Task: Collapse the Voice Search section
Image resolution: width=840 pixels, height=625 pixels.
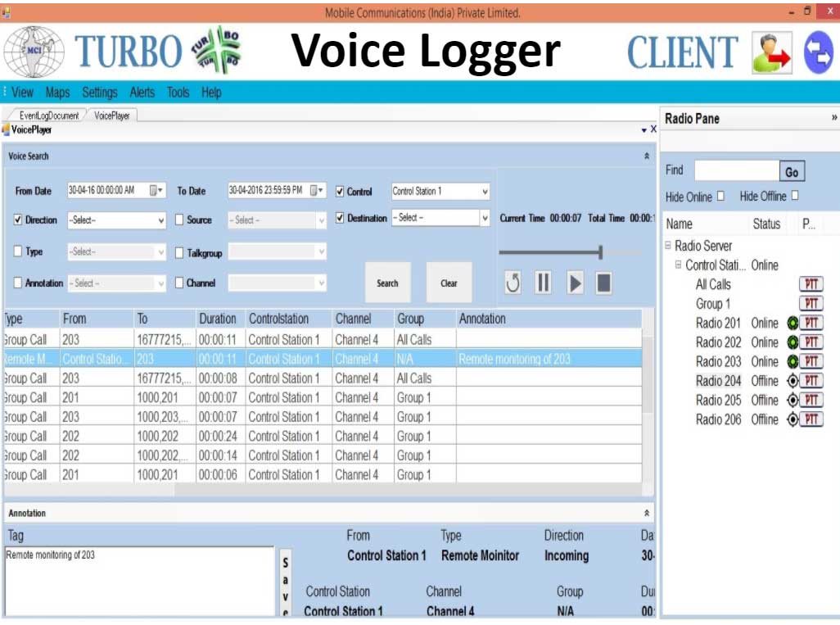Action: pos(647,156)
